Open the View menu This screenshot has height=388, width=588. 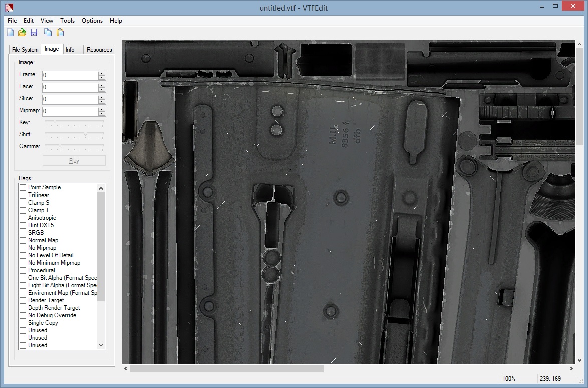point(47,21)
